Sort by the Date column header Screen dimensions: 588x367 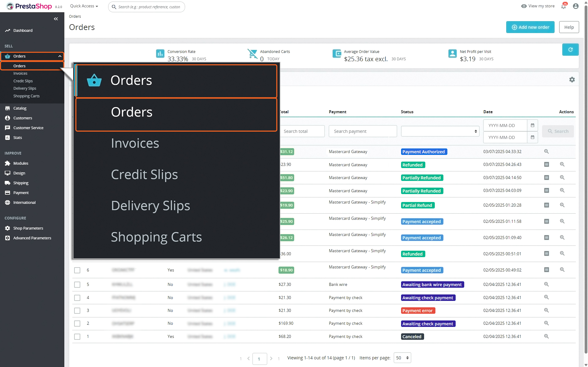point(488,112)
